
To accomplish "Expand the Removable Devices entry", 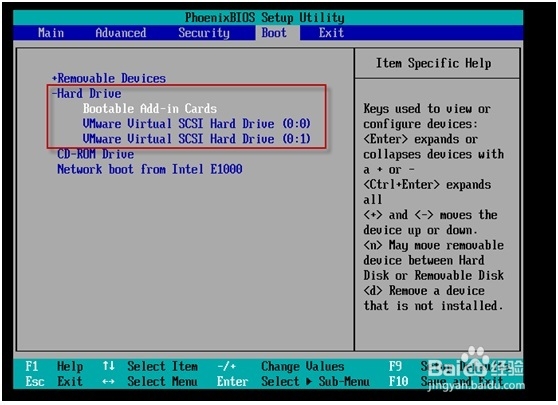I will point(109,78).
